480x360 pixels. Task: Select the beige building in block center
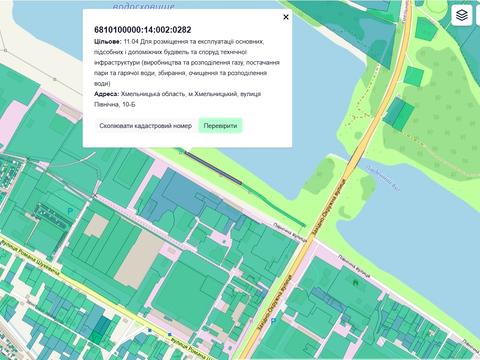[141, 255]
